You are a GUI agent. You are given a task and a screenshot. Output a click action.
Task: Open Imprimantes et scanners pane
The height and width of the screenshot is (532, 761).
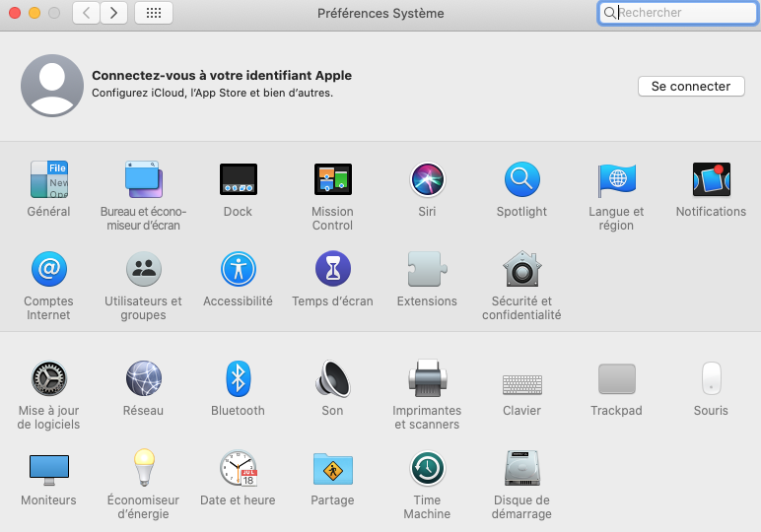[x=428, y=378]
